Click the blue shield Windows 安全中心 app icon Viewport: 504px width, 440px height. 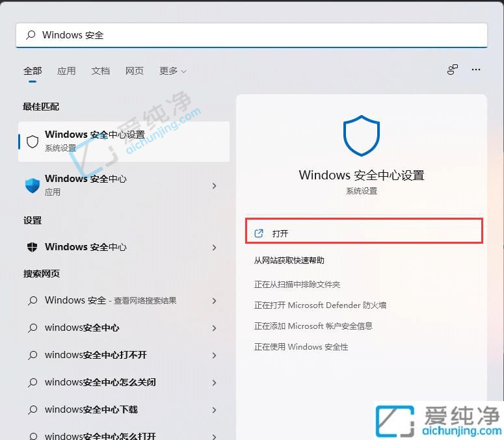click(x=33, y=185)
